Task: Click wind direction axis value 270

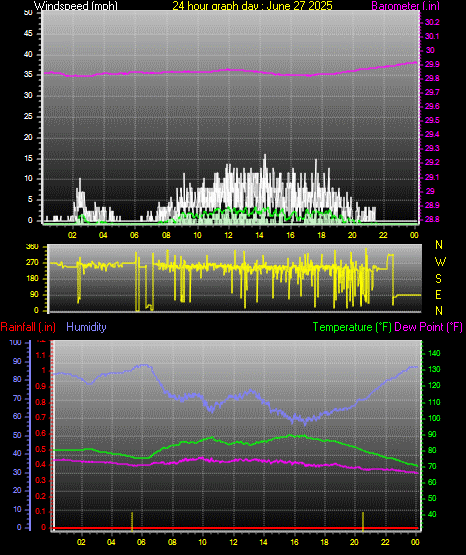Action: [x=32, y=263]
